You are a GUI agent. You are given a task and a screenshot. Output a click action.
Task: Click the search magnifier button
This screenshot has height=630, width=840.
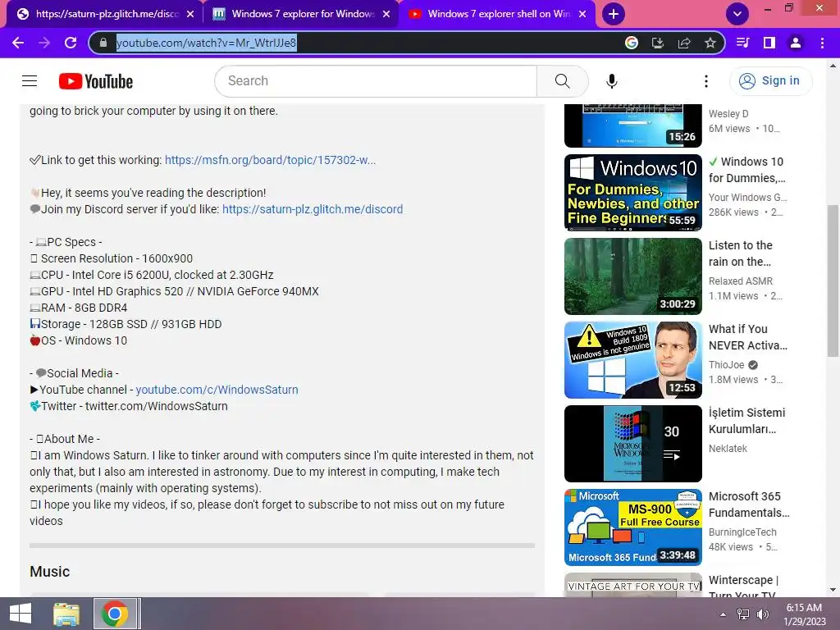pos(563,81)
